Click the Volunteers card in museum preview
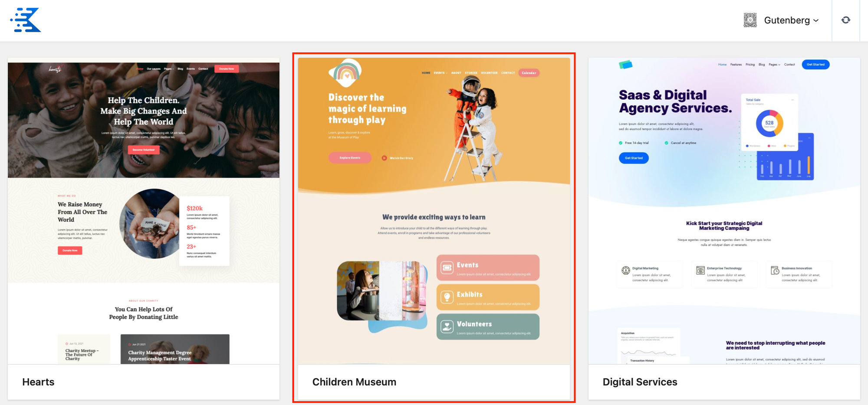868x405 pixels. coord(488,327)
